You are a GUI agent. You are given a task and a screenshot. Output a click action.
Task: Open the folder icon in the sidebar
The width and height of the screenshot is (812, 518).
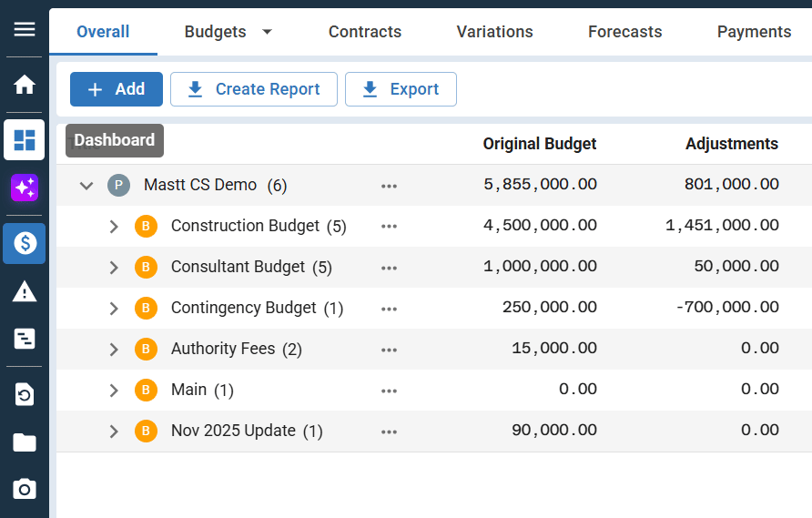pos(25,442)
